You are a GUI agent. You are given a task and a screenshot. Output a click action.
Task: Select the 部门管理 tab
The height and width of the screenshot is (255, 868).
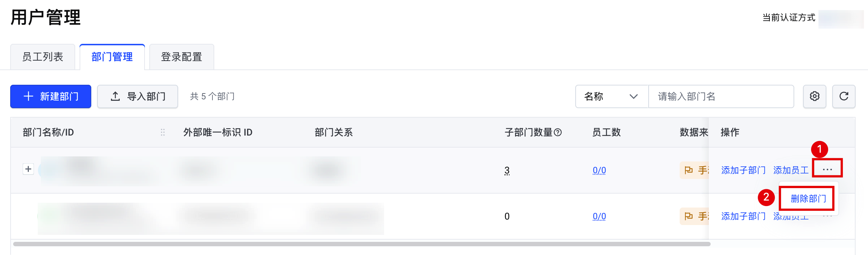tap(112, 57)
